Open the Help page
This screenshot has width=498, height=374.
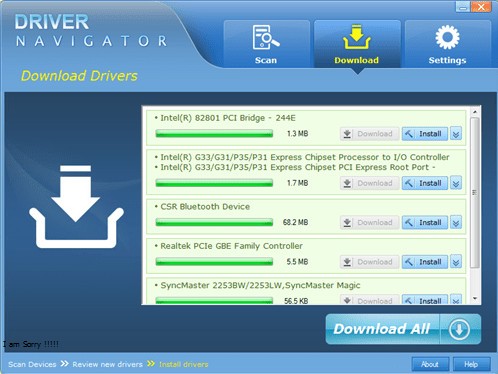pos(471,364)
